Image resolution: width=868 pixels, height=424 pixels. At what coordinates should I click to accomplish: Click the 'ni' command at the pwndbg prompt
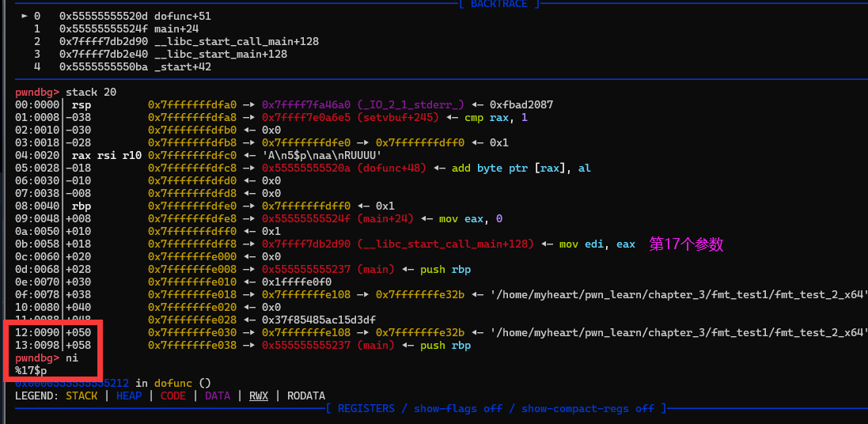(x=72, y=358)
